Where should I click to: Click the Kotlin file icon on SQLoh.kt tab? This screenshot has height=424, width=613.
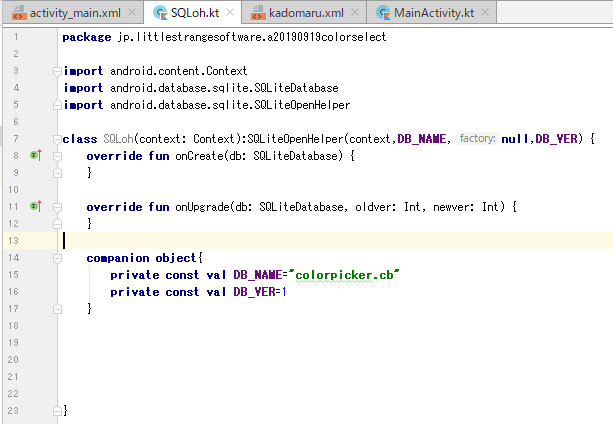[x=160, y=13]
